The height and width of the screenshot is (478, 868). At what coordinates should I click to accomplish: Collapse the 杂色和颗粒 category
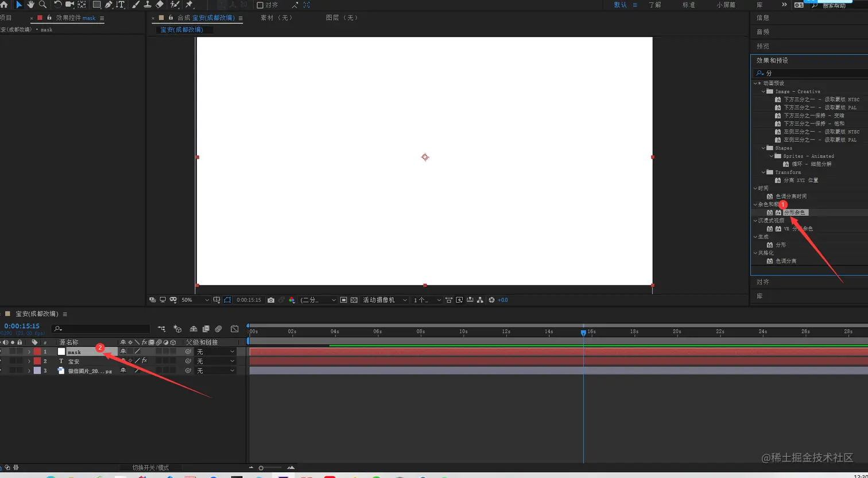tap(755, 205)
